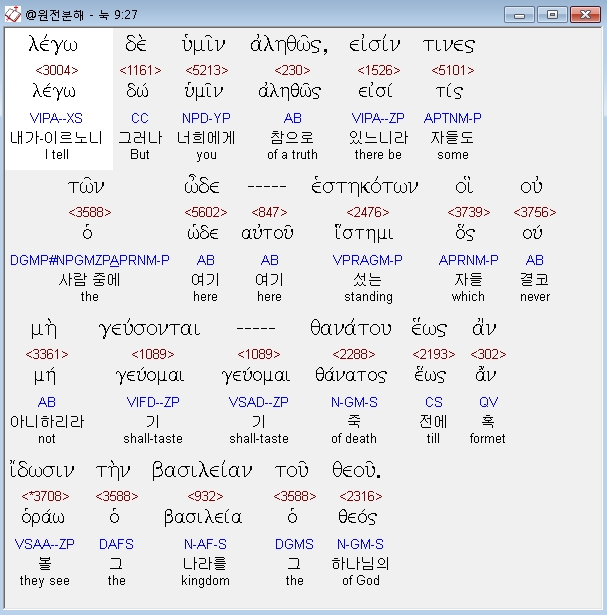The image size is (607, 615).
Task: Click Strong's number <*3708>
Action: click(45, 496)
